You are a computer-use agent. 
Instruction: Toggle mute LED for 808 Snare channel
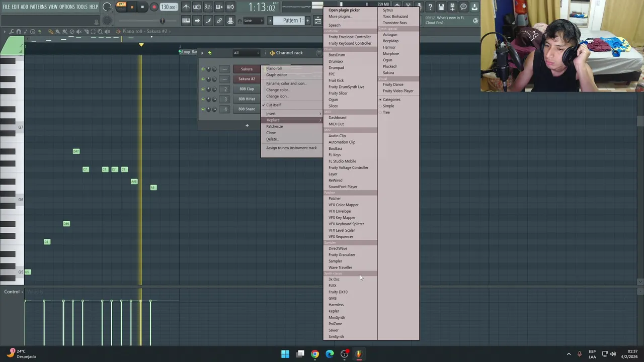coord(203,110)
